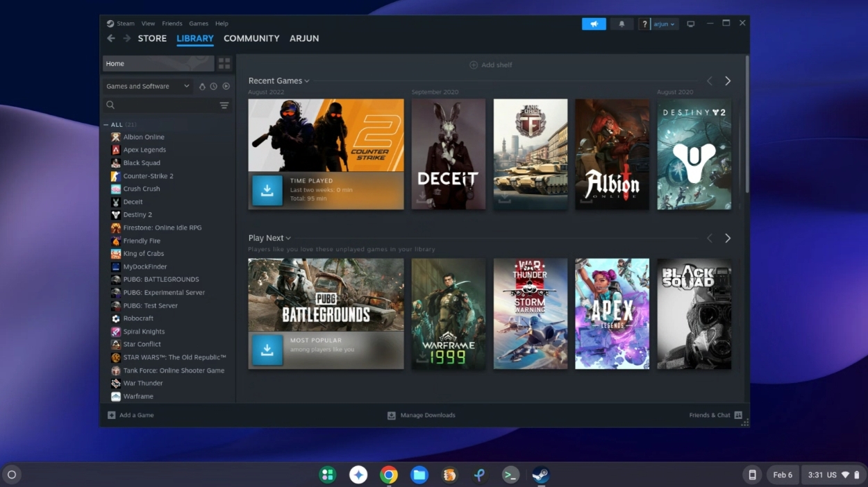This screenshot has height=487, width=868.
Task: Open the Games menu
Action: [x=199, y=24]
